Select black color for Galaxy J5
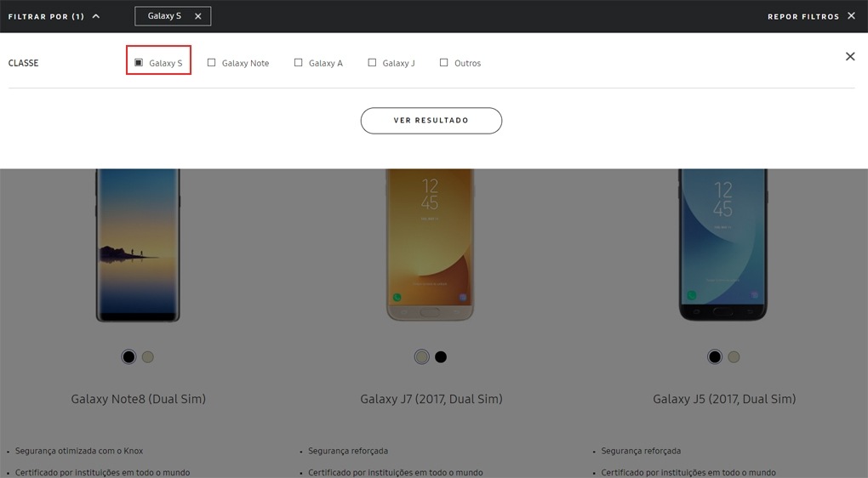 pyautogui.click(x=715, y=357)
